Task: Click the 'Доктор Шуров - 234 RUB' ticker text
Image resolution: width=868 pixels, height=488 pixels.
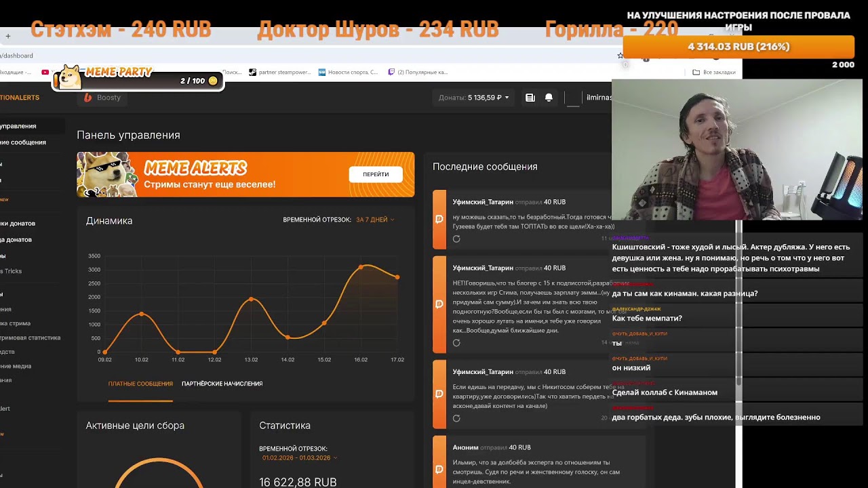Action: [378, 30]
